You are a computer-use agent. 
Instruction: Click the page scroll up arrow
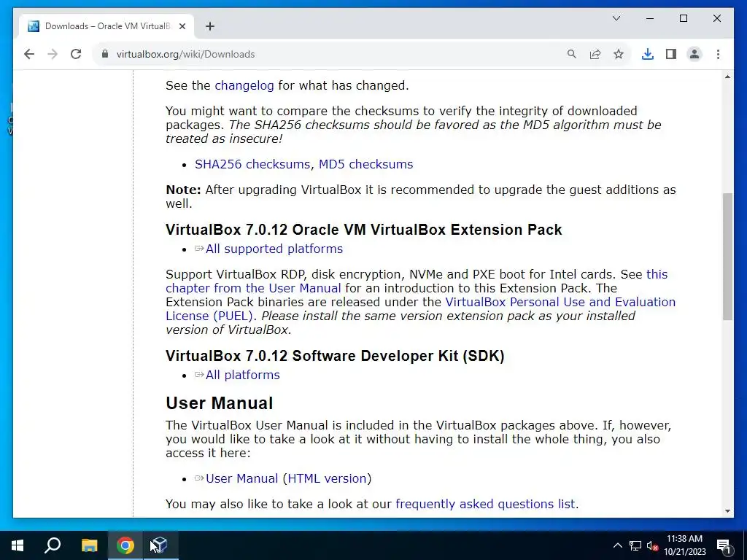pyautogui.click(x=727, y=77)
